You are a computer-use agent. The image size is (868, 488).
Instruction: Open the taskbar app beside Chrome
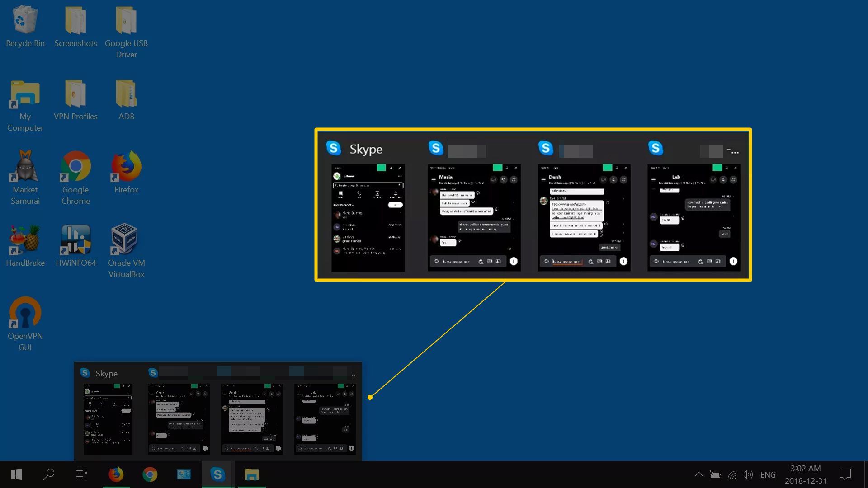(x=184, y=474)
